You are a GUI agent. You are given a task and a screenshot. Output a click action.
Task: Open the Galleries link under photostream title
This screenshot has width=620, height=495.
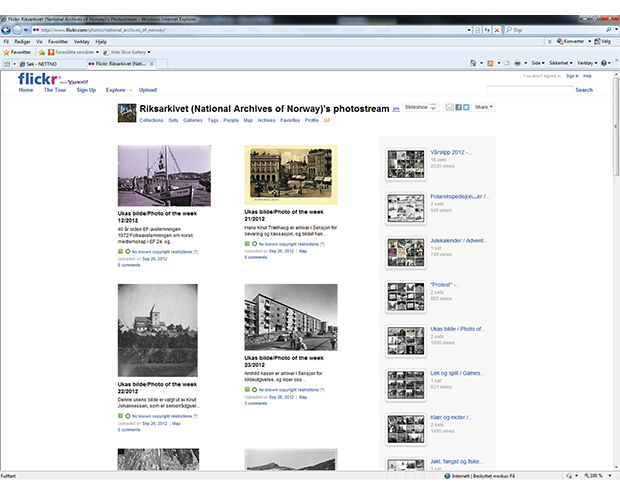click(193, 119)
